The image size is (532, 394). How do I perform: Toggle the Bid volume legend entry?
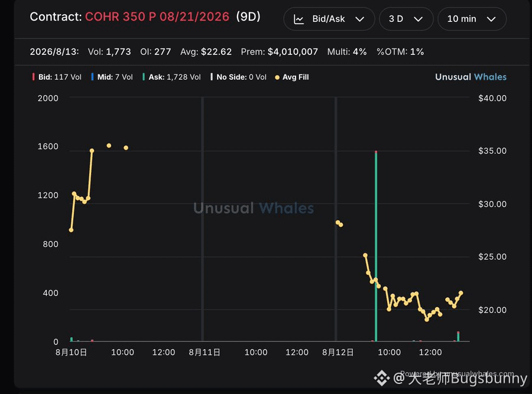click(x=57, y=77)
